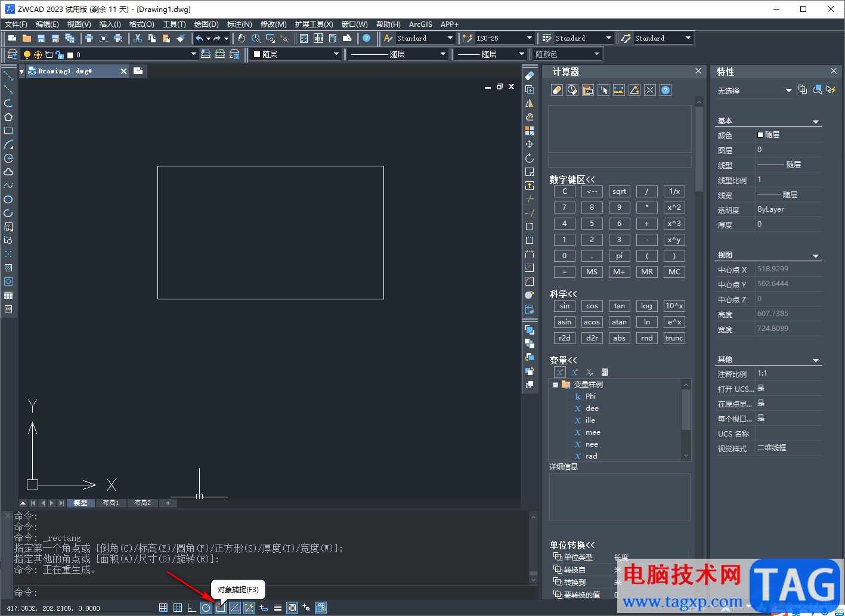Select the variable Phi in tree

590,397
